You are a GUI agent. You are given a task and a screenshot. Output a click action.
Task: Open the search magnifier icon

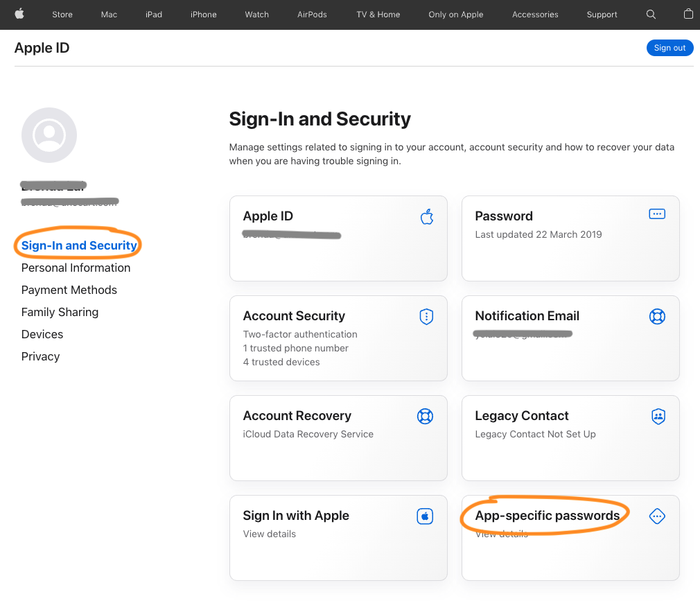click(x=651, y=15)
